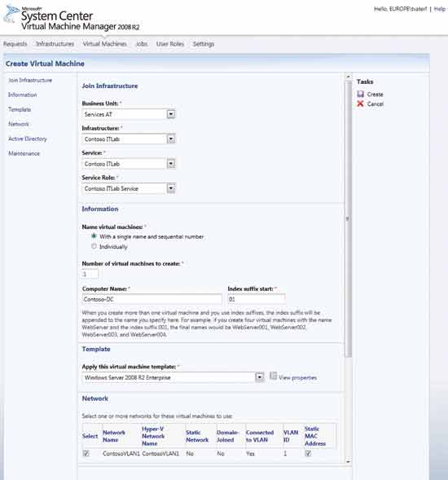Jump to Active Directory section in sidebar
448x480 pixels.
pos(28,139)
